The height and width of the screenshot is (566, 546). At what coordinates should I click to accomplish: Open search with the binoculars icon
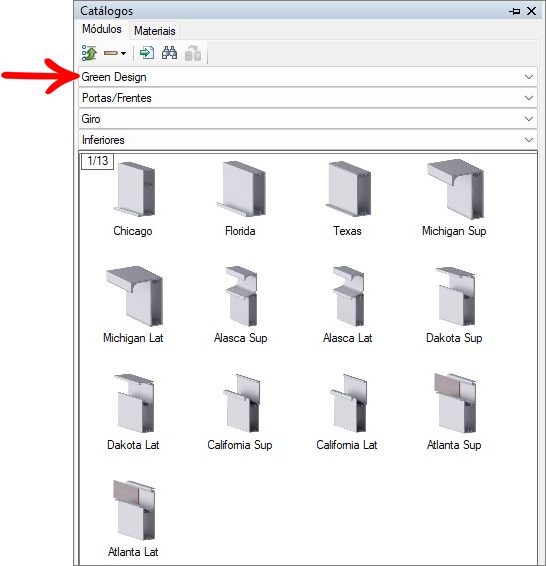169,53
